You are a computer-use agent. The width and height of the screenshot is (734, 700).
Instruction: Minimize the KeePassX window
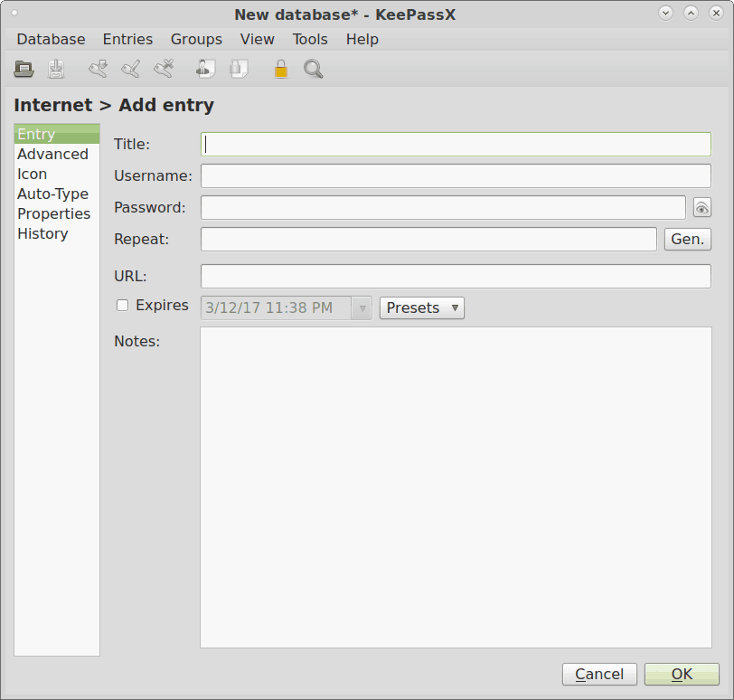[x=665, y=13]
